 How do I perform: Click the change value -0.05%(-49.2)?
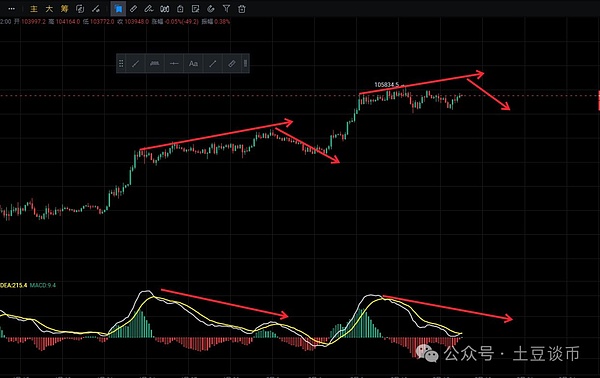181,22
